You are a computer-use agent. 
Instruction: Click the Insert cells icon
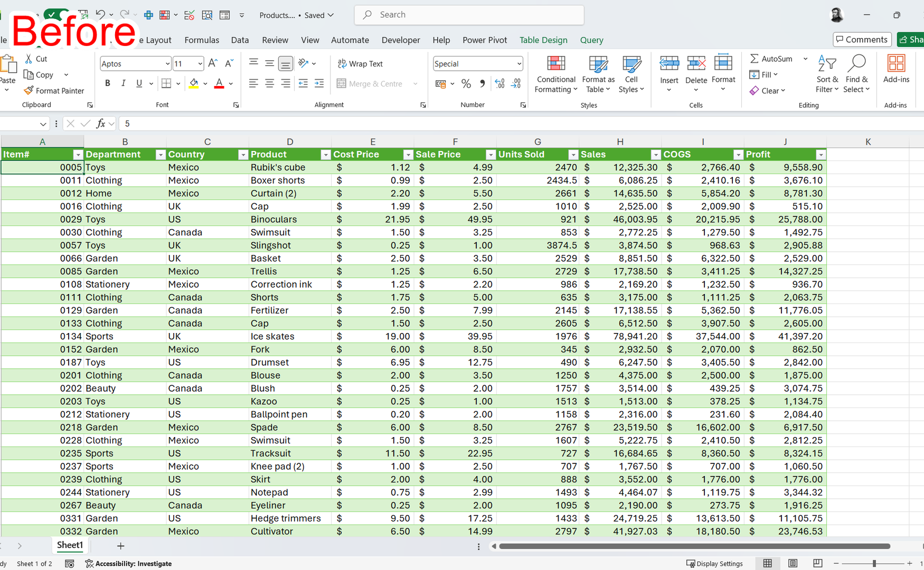tap(669, 64)
